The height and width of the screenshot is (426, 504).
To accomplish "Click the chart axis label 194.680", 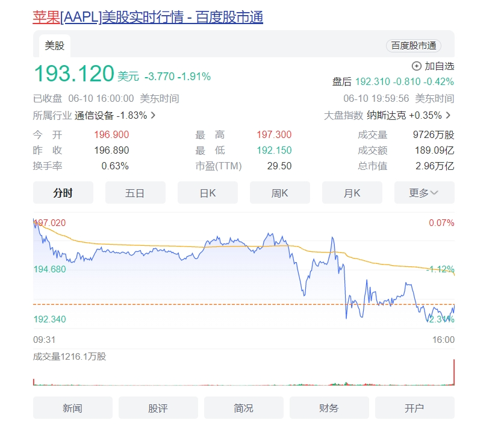I will [50, 269].
